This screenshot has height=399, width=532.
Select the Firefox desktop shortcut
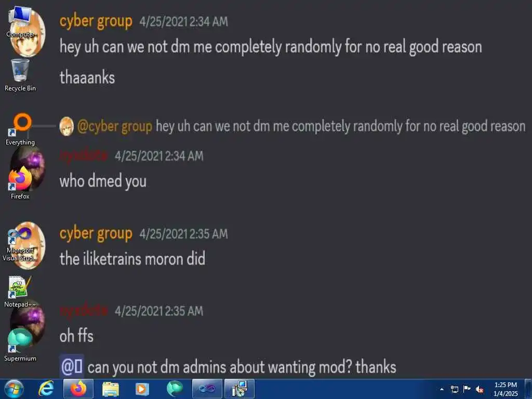click(20, 183)
